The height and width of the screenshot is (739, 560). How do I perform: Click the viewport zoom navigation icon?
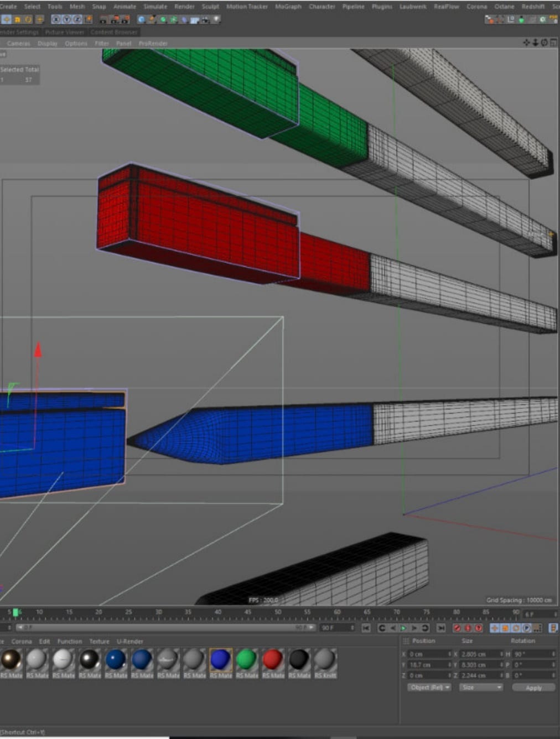535,43
